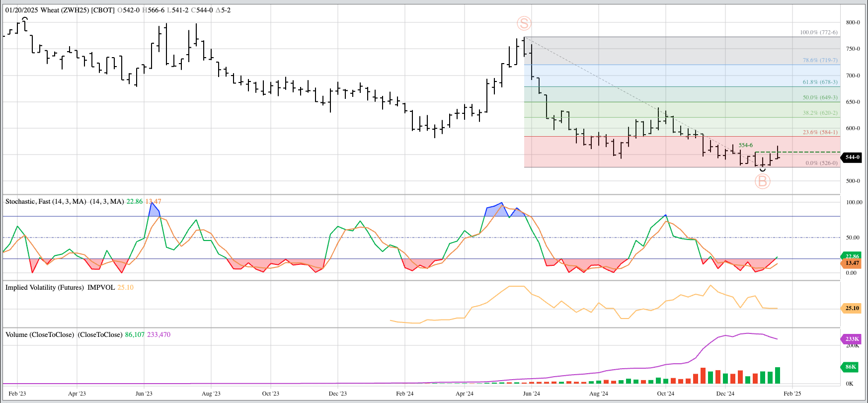Click the circled S sell signal marker
Screen dimensions: 868x403
pyautogui.click(x=524, y=23)
